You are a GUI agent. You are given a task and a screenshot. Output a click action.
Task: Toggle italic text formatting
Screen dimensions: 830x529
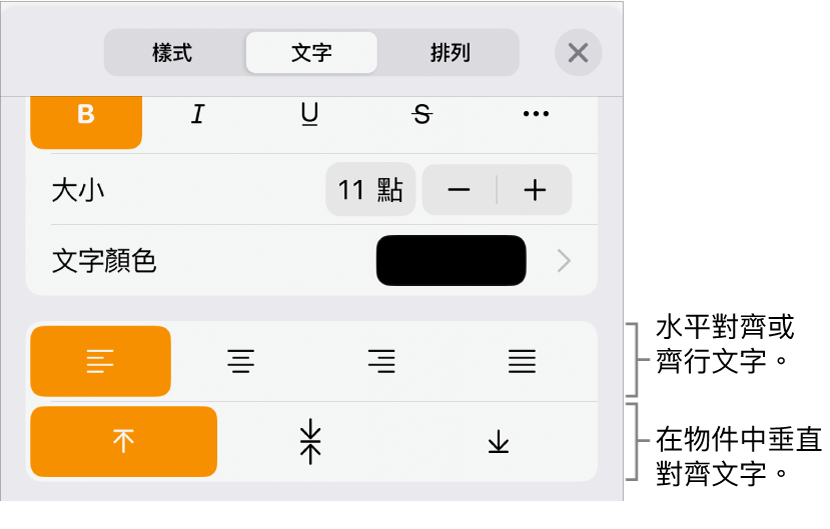(x=198, y=114)
